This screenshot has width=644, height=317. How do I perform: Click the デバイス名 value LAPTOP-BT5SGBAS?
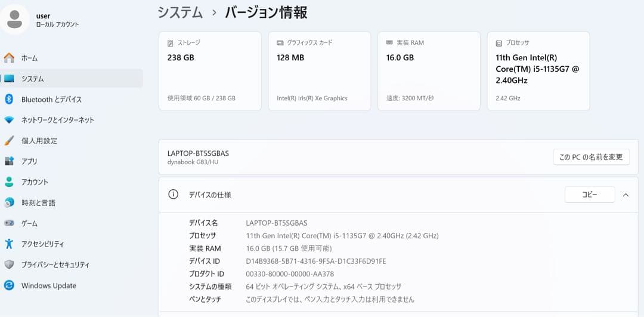tap(277, 223)
